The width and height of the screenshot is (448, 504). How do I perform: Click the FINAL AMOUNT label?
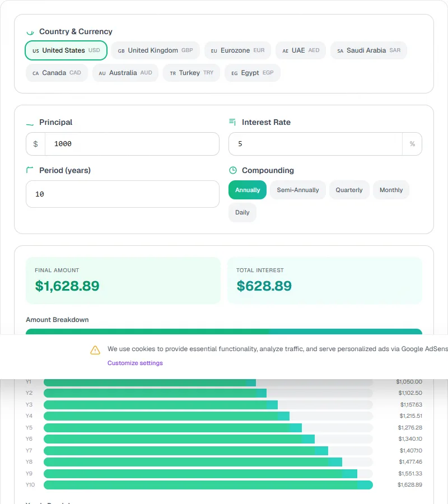coord(57,270)
